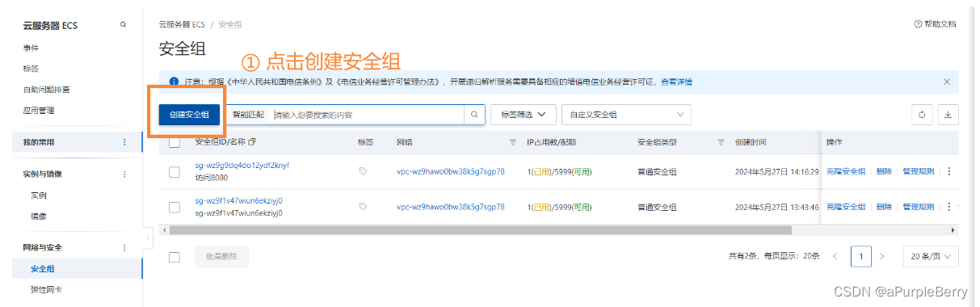Open VPC link in 访问8080 row
This screenshot has width=980, height=307.
coord(451,171)
